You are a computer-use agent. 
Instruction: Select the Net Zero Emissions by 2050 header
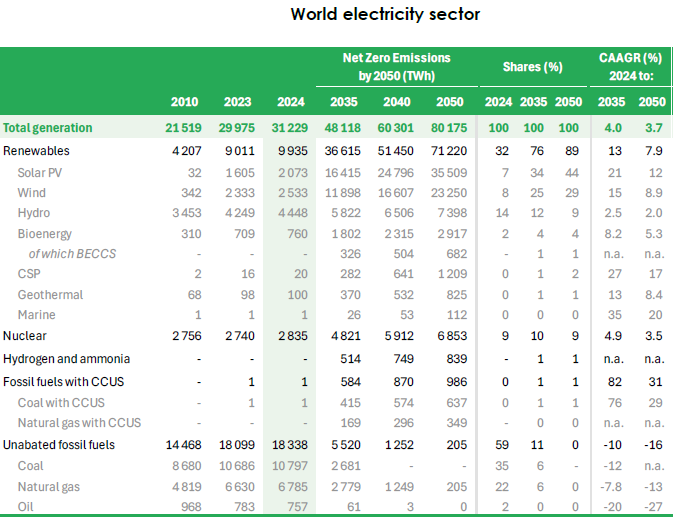397,67
